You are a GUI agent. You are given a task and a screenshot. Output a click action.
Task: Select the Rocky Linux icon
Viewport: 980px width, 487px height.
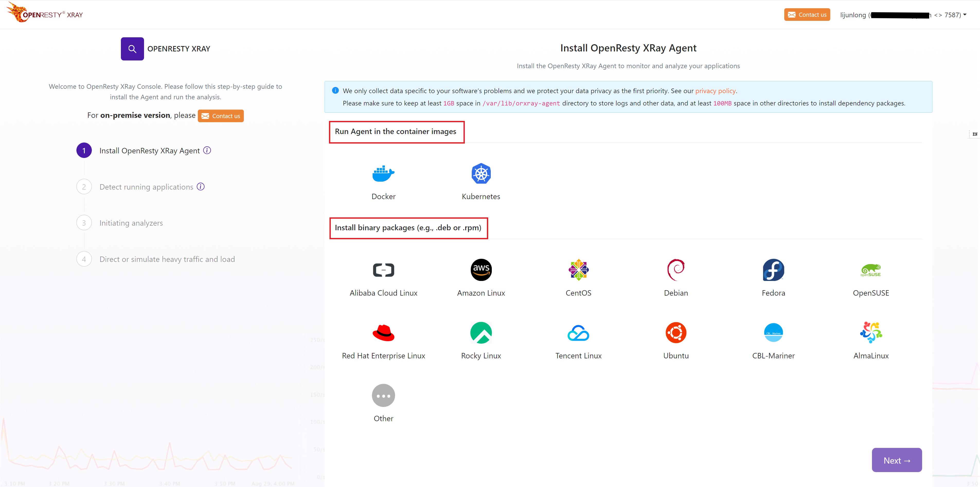tap(481, 333)
